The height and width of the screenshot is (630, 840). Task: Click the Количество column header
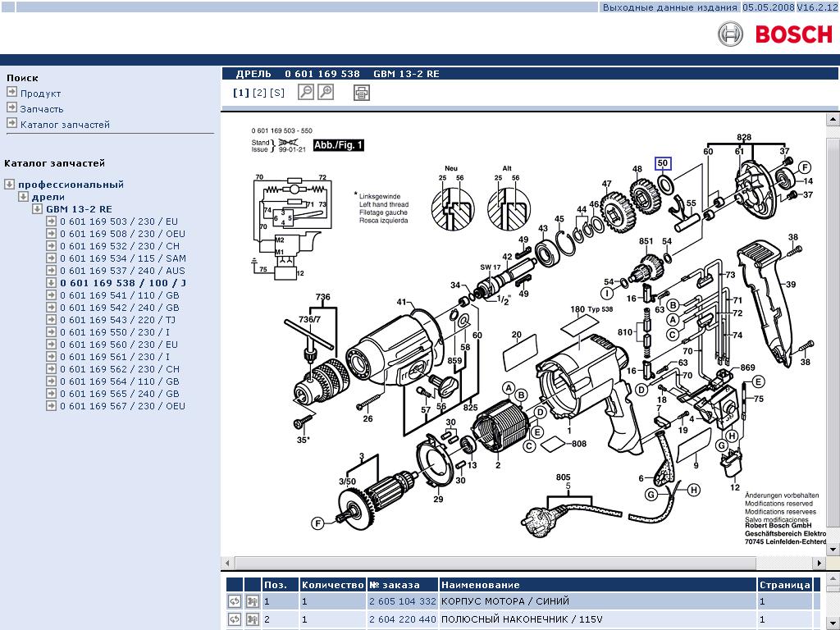coord(332,584)
